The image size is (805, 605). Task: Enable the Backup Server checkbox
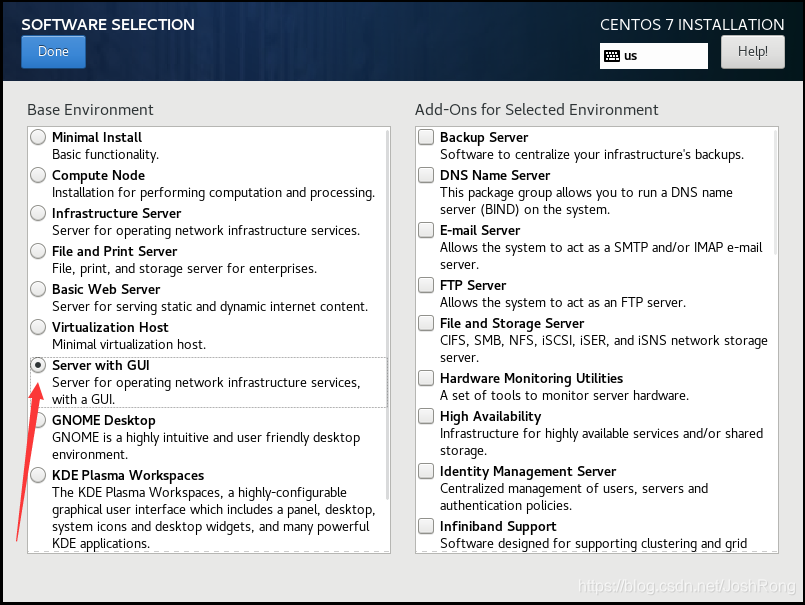426,137
